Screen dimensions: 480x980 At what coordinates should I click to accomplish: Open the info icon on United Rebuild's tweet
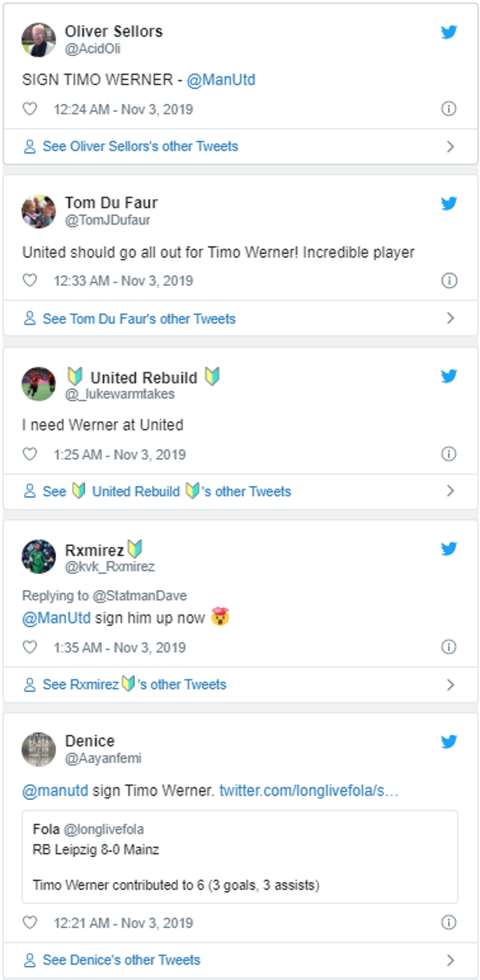tap(449, 454)
